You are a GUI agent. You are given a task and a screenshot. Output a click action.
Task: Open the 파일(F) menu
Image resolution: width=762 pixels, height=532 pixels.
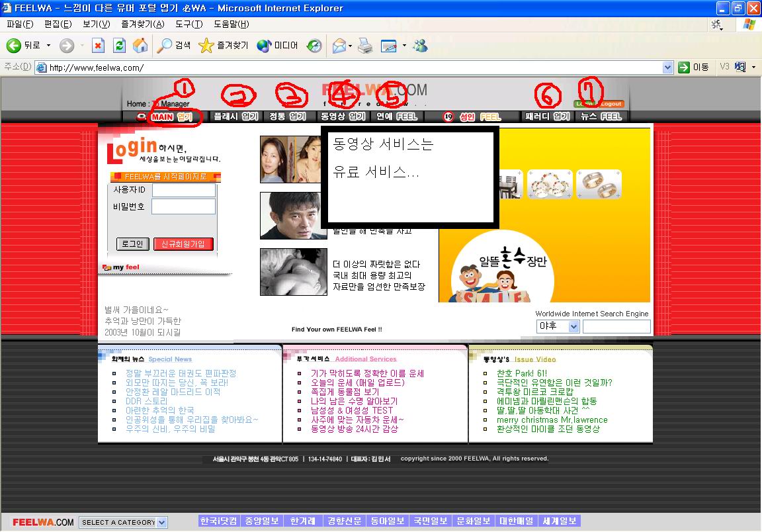(x=20, y=24)
